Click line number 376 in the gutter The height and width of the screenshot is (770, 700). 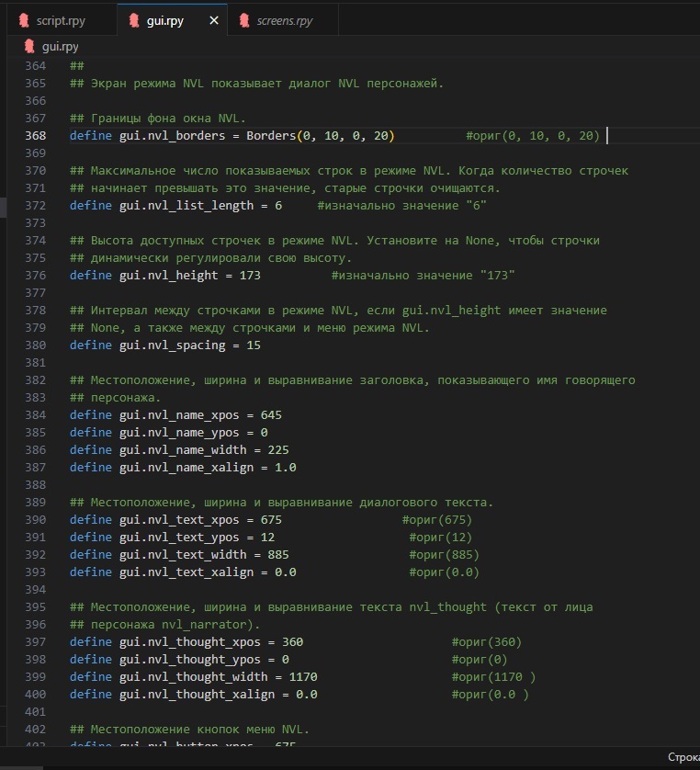[x=36, y=276]
